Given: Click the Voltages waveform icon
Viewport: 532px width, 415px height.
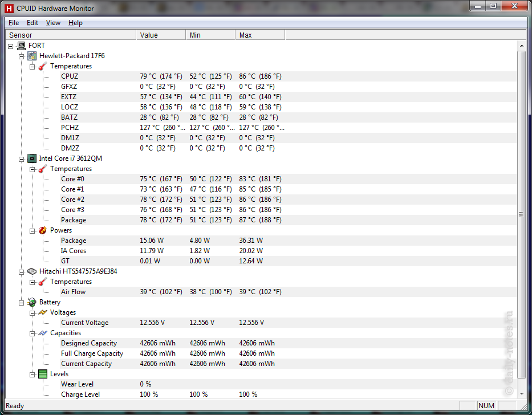Looking at the screenshot, I should (43, 312).
